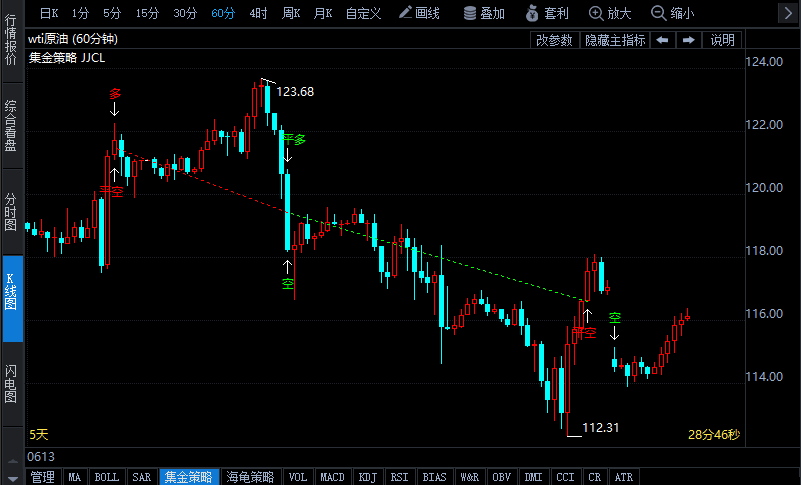Activate the 画线 pencil drawing tool
The height and width of the screenshot is (485, 801).
tap(419, 13)
